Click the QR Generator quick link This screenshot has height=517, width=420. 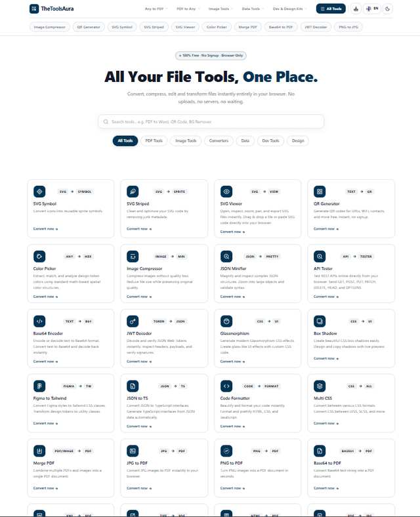coord(89,27)
